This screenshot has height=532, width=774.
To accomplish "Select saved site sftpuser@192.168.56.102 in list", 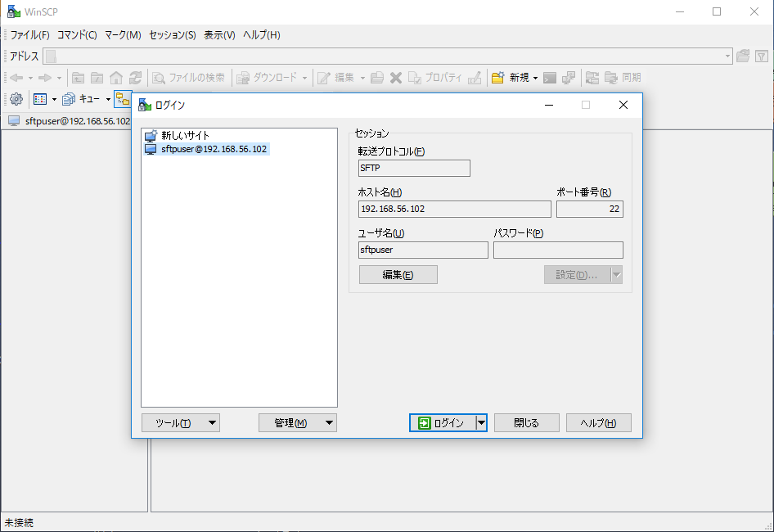I will (x=206, y=149).
